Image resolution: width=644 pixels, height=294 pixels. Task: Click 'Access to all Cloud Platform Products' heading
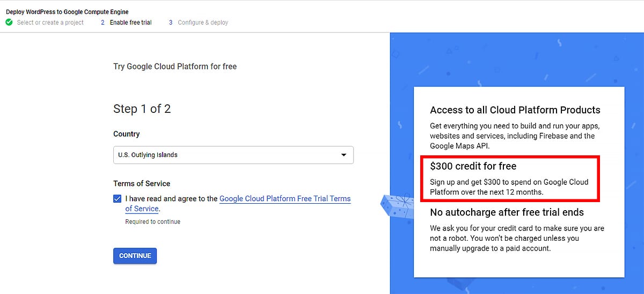515,110
